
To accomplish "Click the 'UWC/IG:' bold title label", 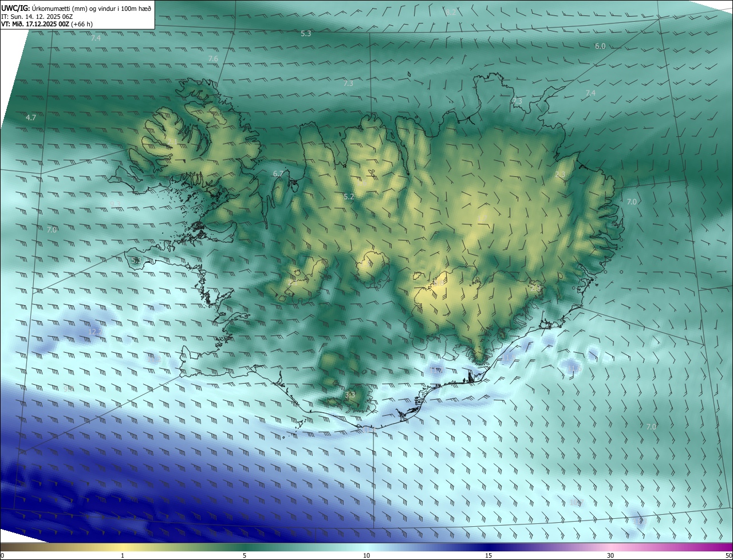I will pos(15,8).
